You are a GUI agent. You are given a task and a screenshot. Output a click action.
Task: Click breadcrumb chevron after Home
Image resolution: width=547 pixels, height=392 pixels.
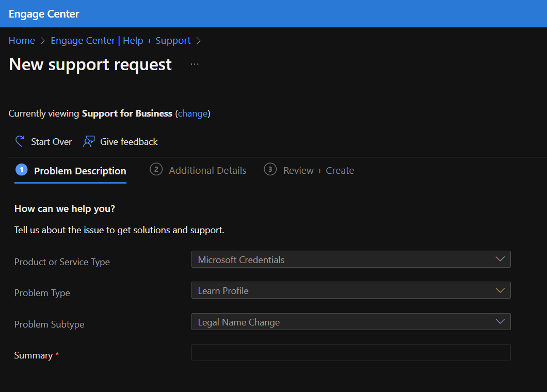(42, 41)
